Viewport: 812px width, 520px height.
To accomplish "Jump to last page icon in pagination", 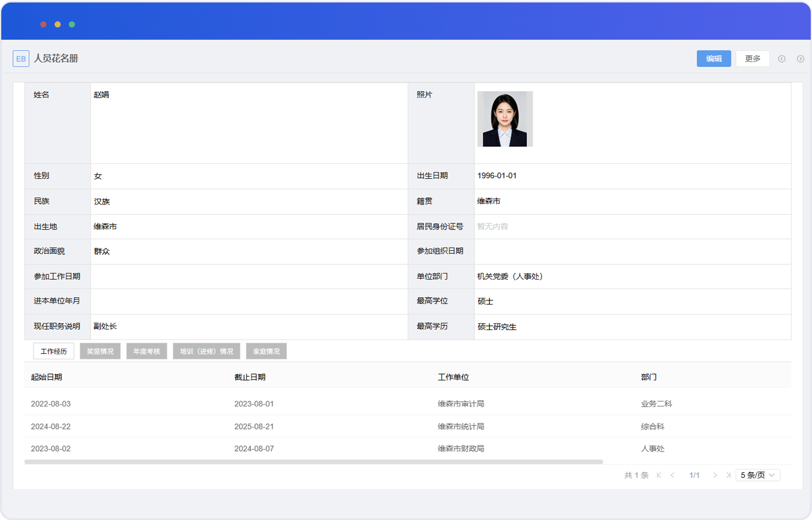I will click(x=728, y=475).
